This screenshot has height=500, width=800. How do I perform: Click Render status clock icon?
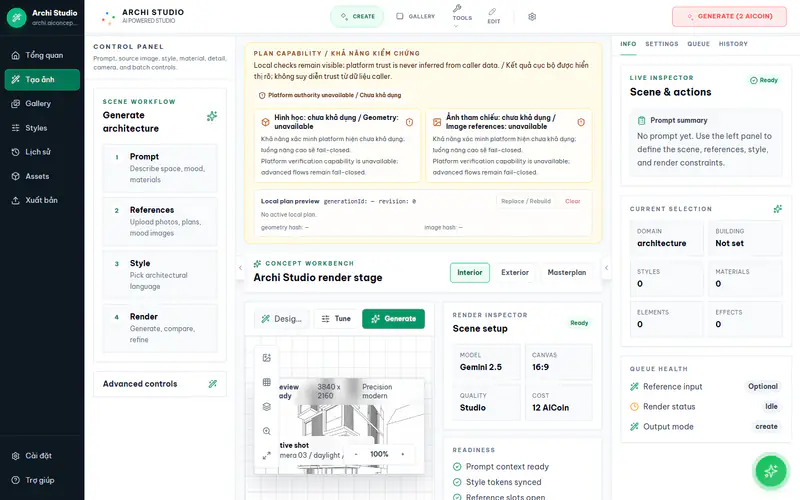coord(634,407)
